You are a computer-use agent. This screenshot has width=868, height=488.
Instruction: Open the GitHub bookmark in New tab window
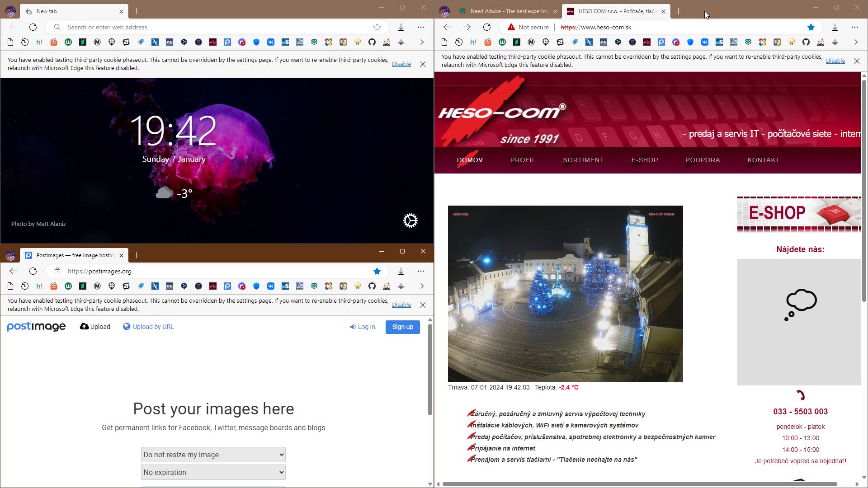click(x=372, y=42)
